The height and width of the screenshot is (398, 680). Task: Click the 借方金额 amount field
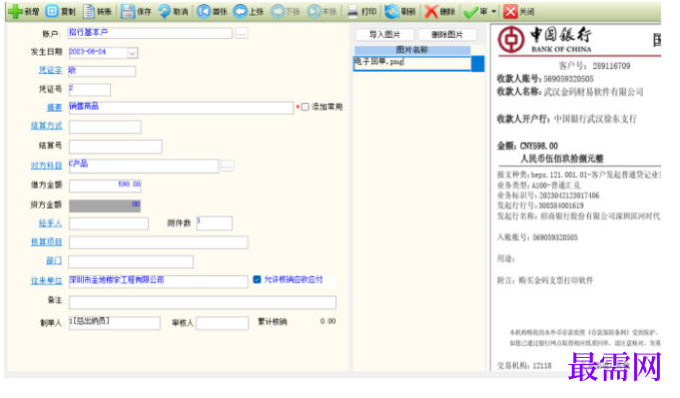click(x=105, y=186)
